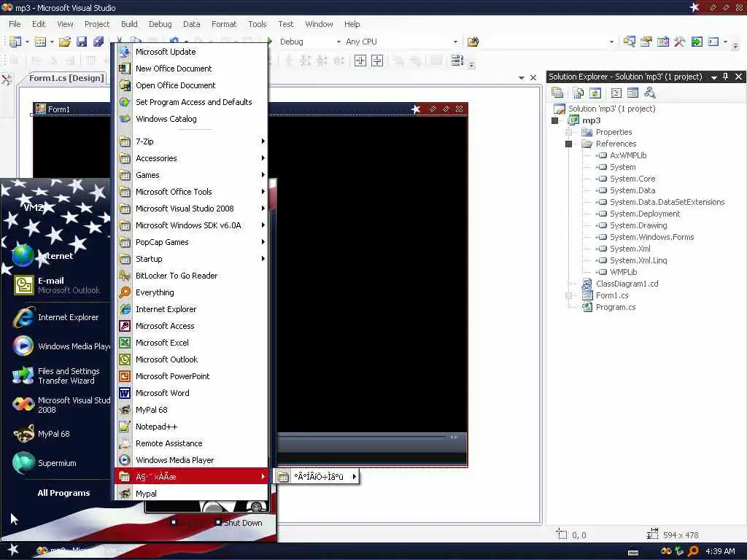Select ClassDiagram1.cd file
Screen dimensions: 747x560
click(627, 284)
